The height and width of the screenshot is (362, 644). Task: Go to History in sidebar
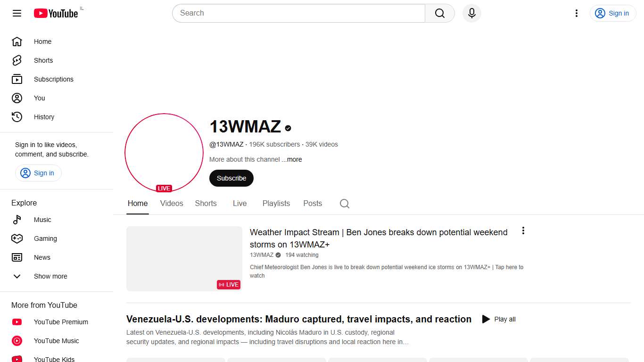coord(44,117)
